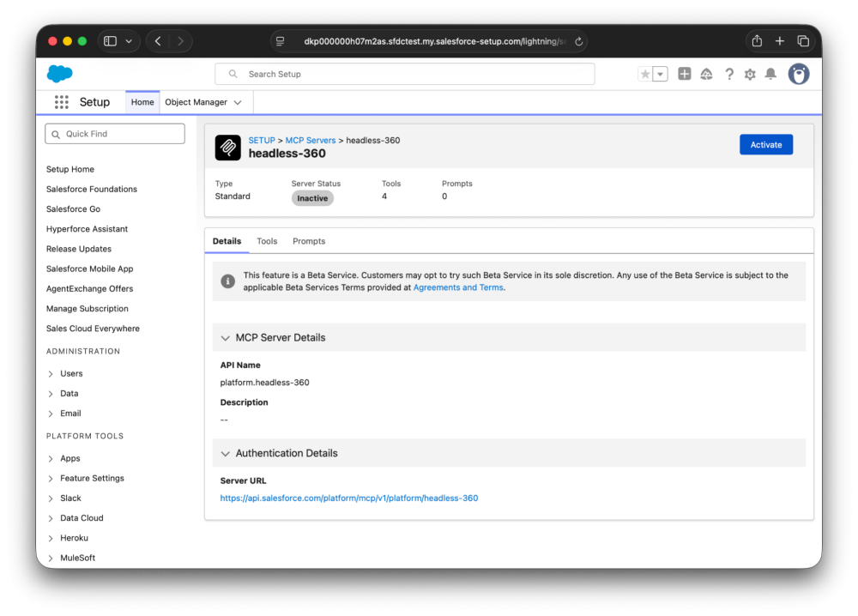Screen dimensions: 858x616
Task: Click the page settings icon in address bar
Action: pyautogui.click(x=281, y=41)
